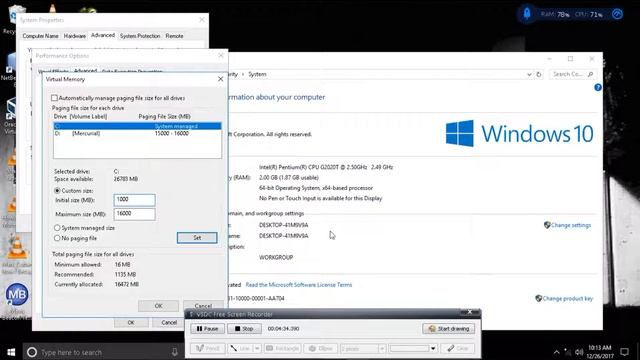This screenshot has height=360, width=640.
Task: Maximize the System window
Action: tap(571, 59)
